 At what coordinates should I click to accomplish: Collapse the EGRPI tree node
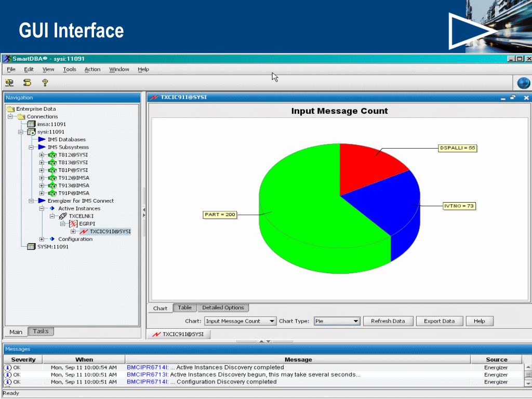[x=63, y=224]
